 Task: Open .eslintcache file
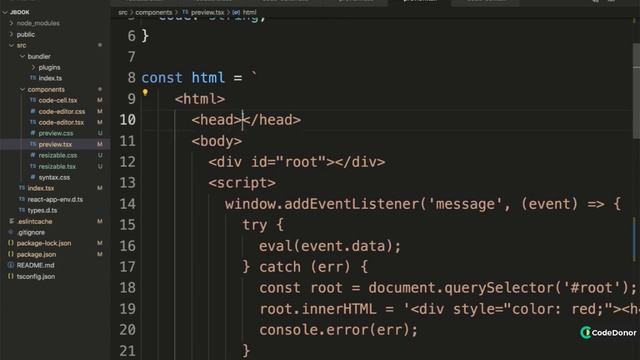point(34,222)
